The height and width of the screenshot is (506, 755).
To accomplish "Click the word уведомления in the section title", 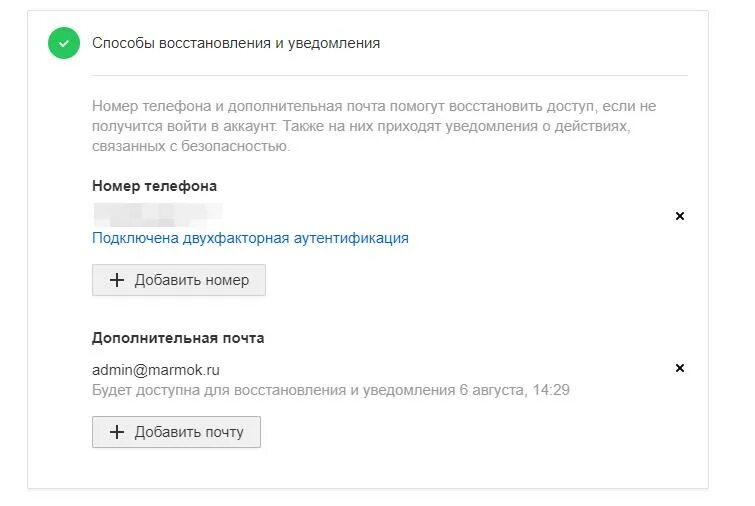I will [x=334, y=43].
